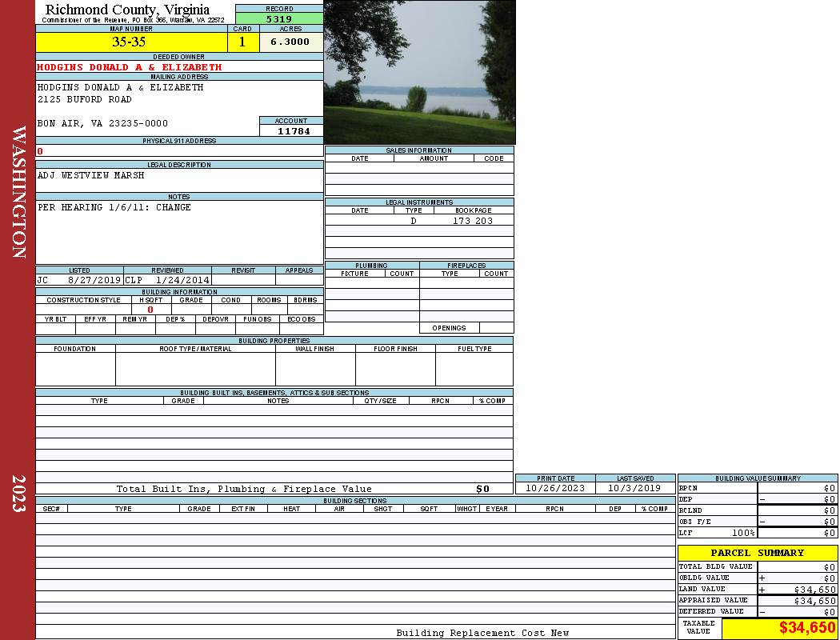Select the red taxable value $34,650
Screen dimensions: 840x640
coord(807,628)
